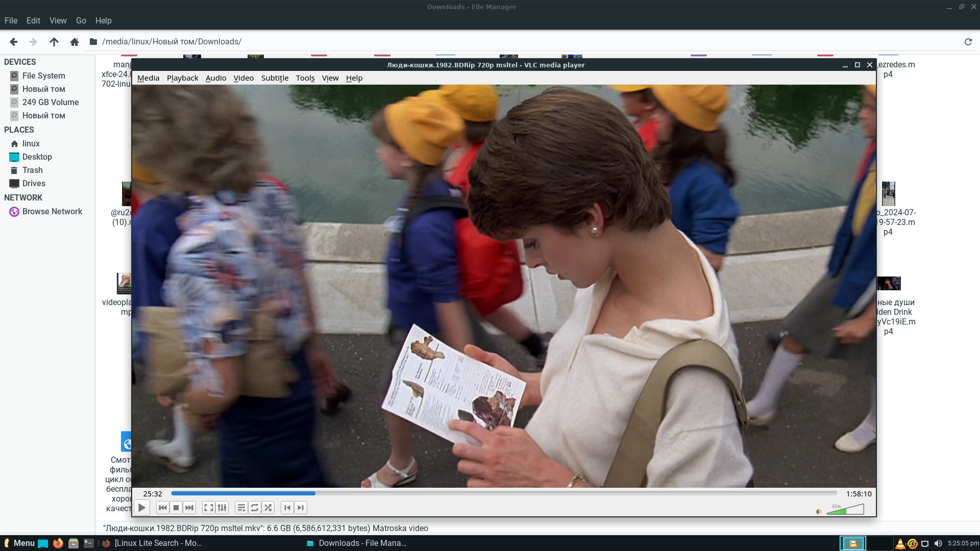The image size is (980, 551).
Task: Go to parent folder in File Manager
Action: pos(54,42)
